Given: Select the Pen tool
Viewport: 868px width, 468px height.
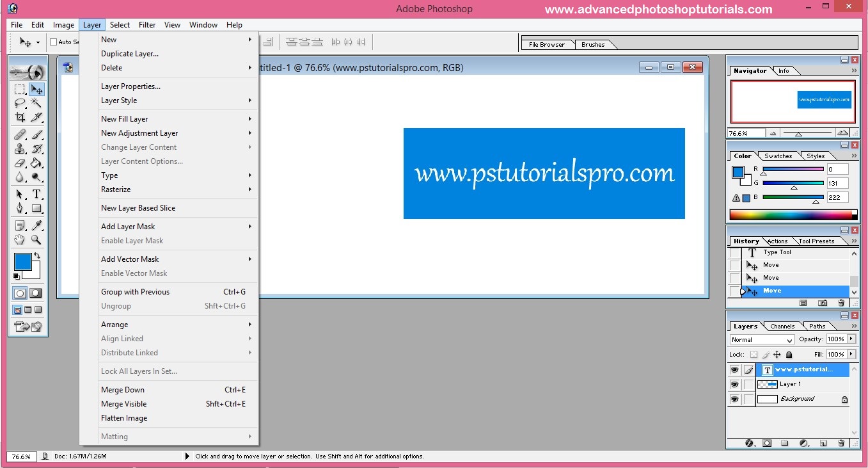Looking at the screenshot, I should coord(20,209).
